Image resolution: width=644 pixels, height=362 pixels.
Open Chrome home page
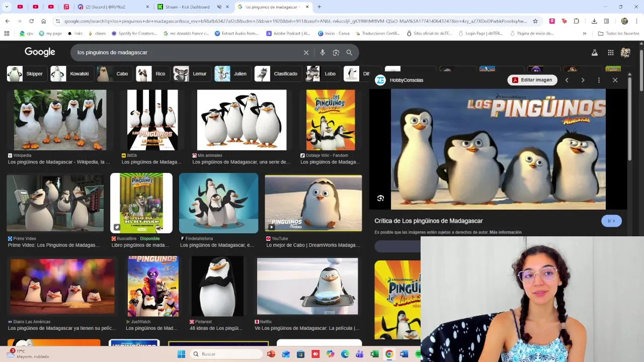[44, 21]
